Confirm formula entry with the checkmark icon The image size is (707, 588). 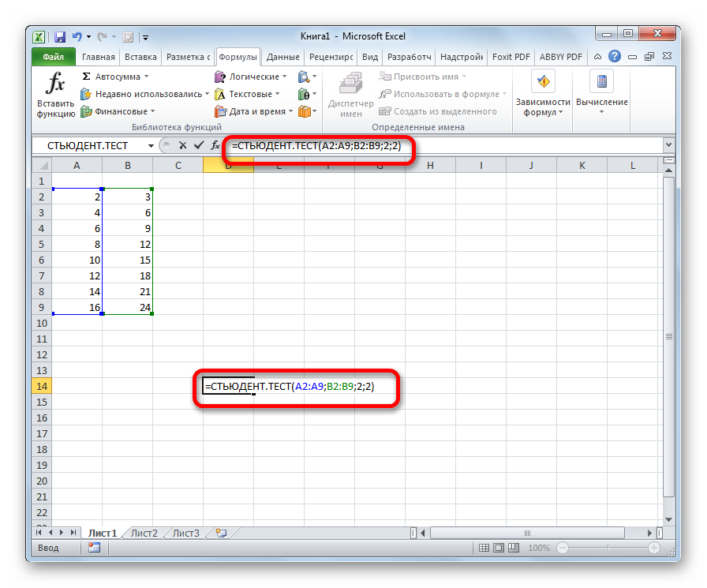[x=199, y=145]
